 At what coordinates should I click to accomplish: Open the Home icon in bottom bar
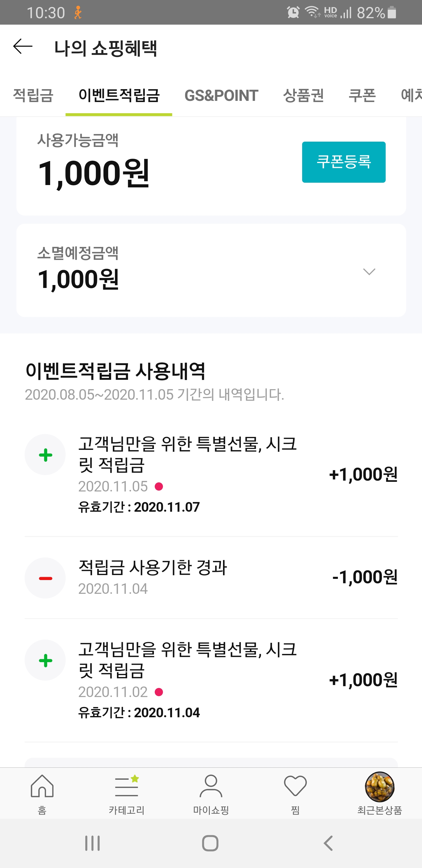tap(42, 786)
